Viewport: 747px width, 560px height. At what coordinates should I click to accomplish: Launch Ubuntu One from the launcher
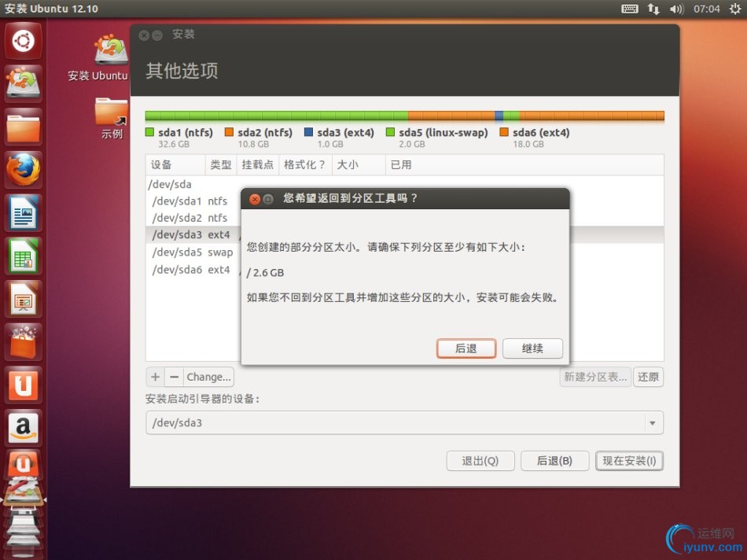click(23, 385)
